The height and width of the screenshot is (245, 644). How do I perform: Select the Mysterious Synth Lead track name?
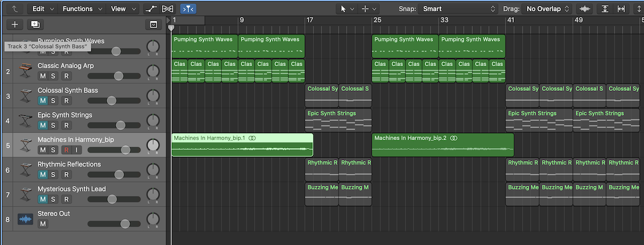click(71, 189)
